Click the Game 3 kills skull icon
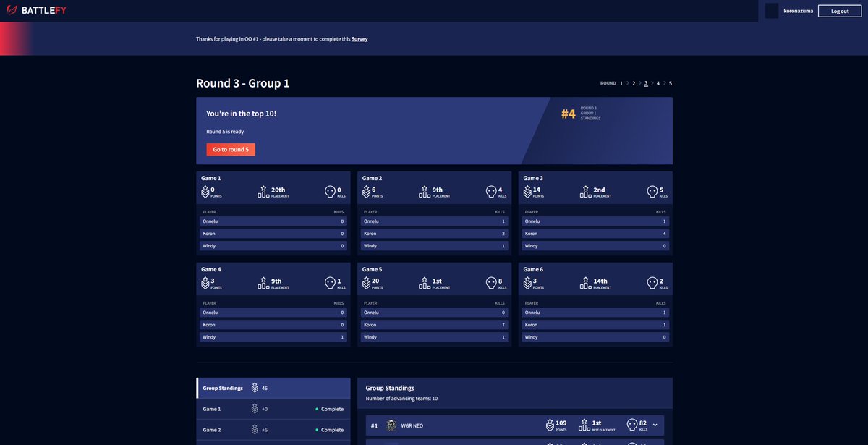The image size is (868, 445). click(x=652, y=192)
